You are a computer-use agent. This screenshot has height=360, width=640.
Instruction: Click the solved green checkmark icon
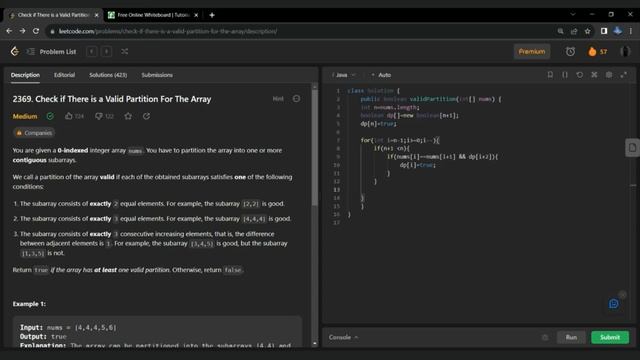click(50, 116)
